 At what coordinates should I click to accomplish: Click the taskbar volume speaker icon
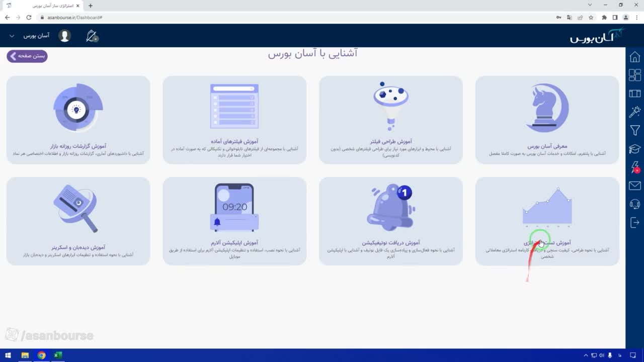click(x=602, y=355)
